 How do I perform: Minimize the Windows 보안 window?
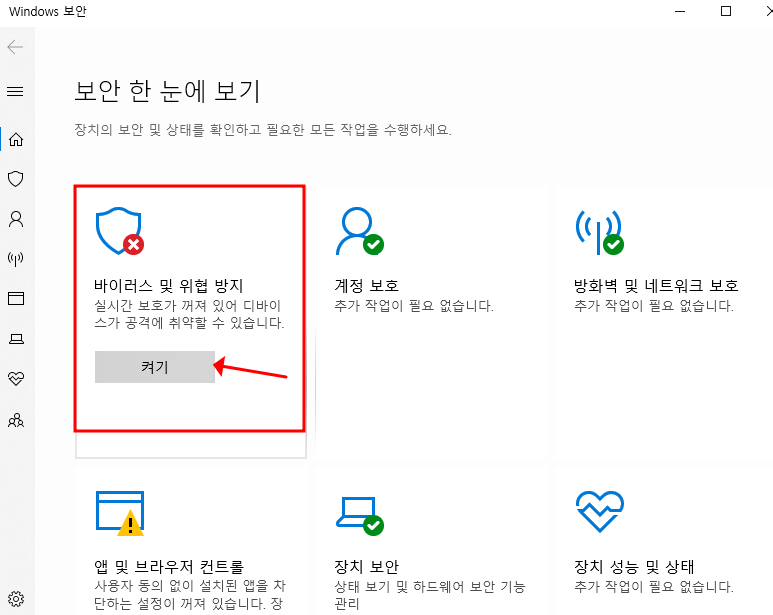coord(680,11)
